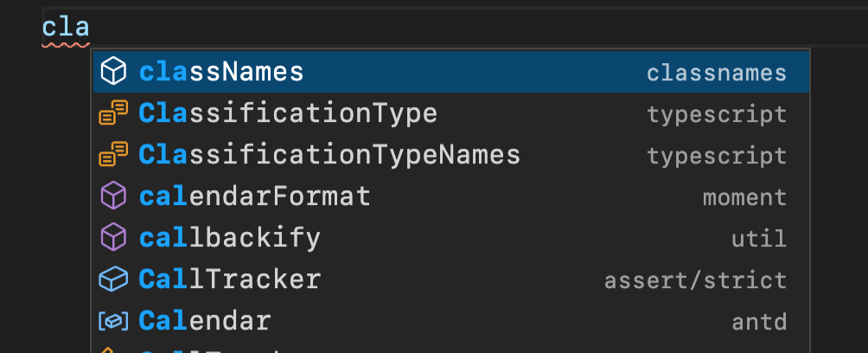Click the cube icon beside classNames

pyautogui.click(x=113, y=72)
